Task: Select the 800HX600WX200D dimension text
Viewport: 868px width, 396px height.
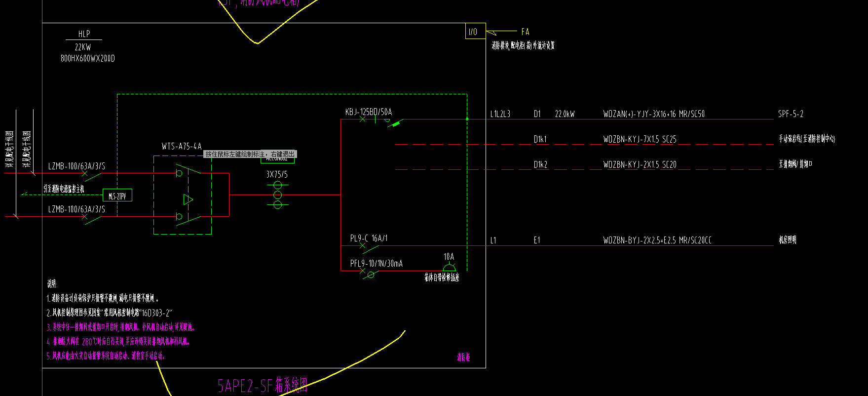Action: click(x=88, y=58)
